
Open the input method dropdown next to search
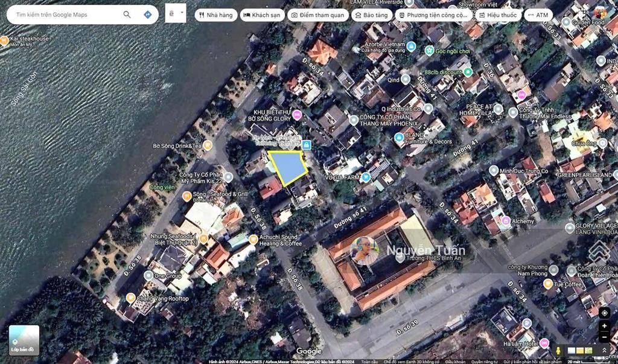[x=176, y=13]
